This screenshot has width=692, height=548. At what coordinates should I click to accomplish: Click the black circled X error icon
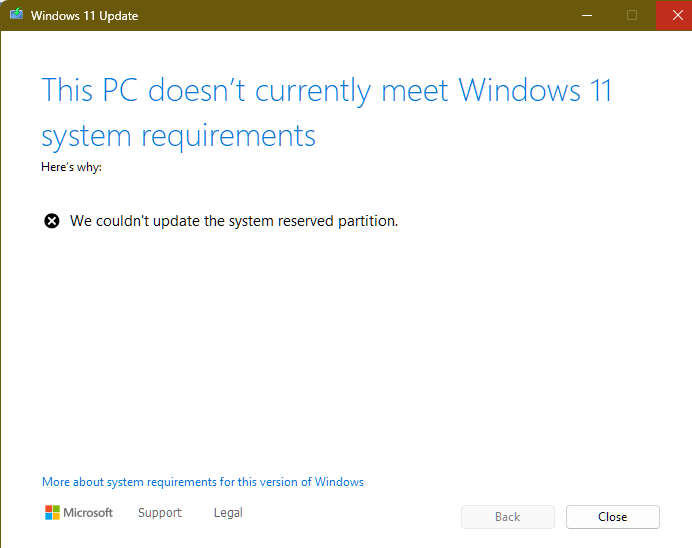52,221
